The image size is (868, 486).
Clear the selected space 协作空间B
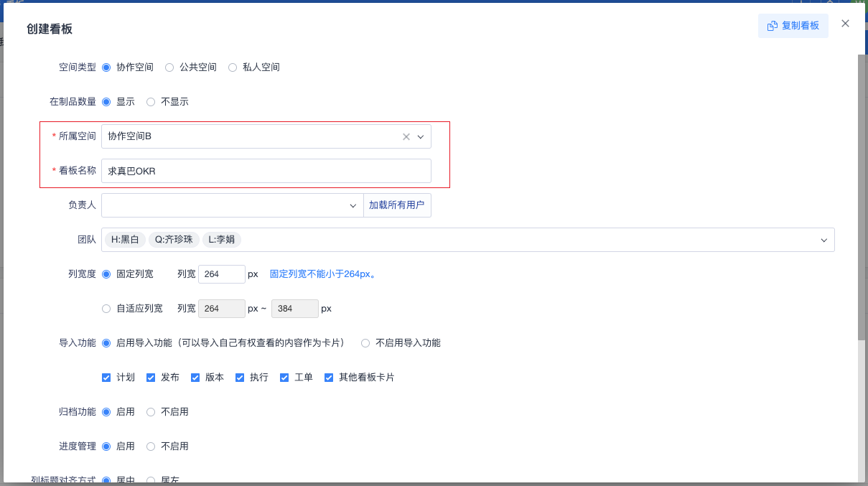(x=406, y=137)
